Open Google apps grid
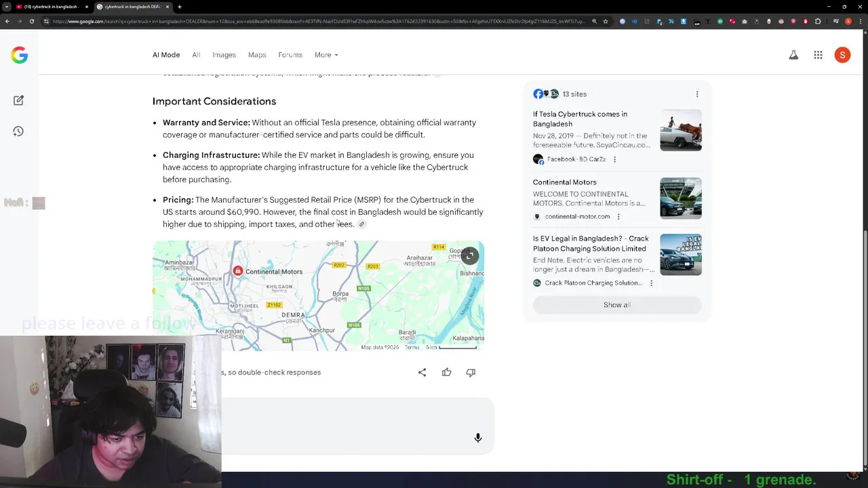This screenshot has width=868, height=488. (818, 55)
